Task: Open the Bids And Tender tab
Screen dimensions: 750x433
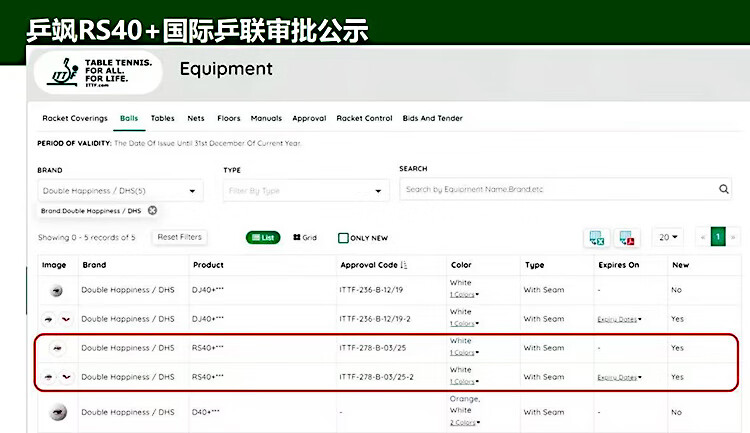Action: point(432,118)
